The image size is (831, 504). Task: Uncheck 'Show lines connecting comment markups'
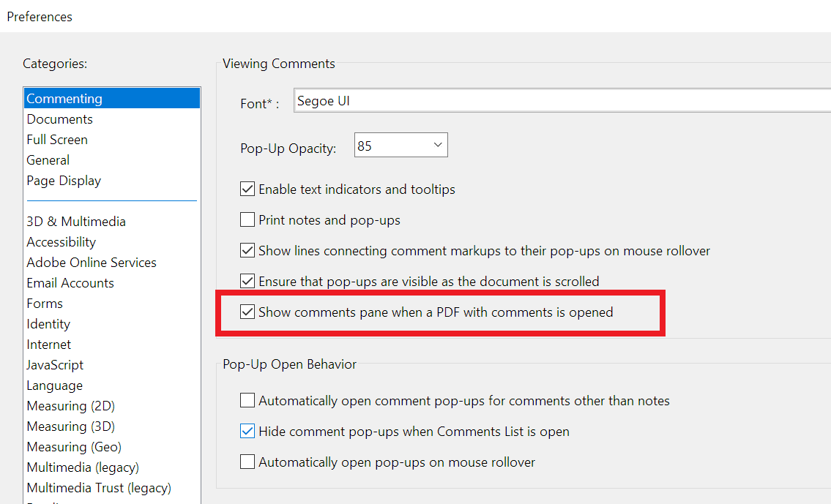pos(247,250)
